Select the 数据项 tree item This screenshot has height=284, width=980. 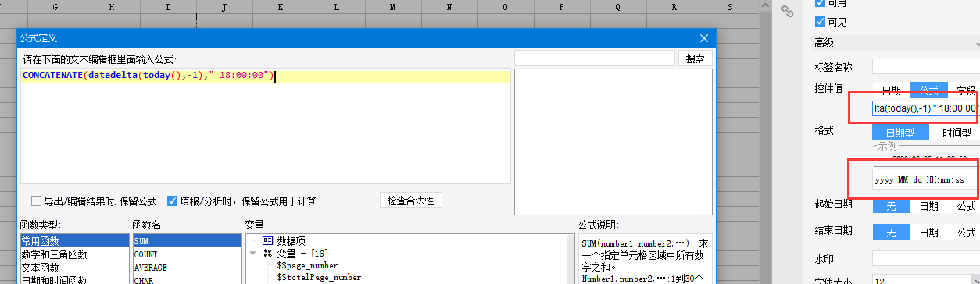(291, 240)
